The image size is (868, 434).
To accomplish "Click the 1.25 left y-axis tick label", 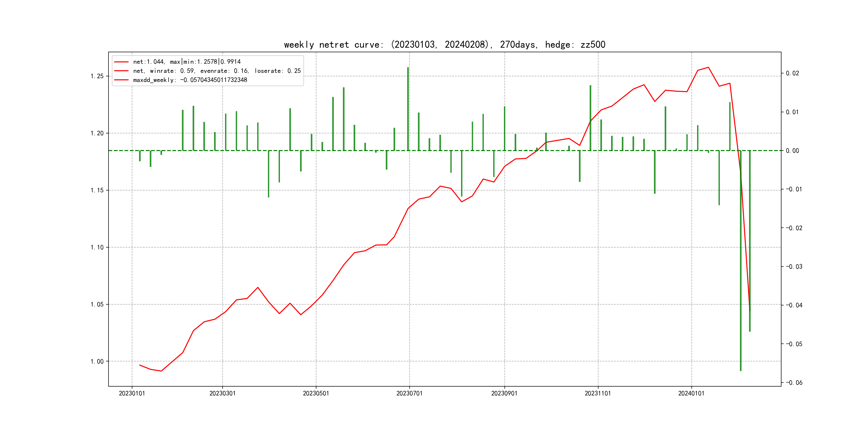I will [x=97, y=76].
